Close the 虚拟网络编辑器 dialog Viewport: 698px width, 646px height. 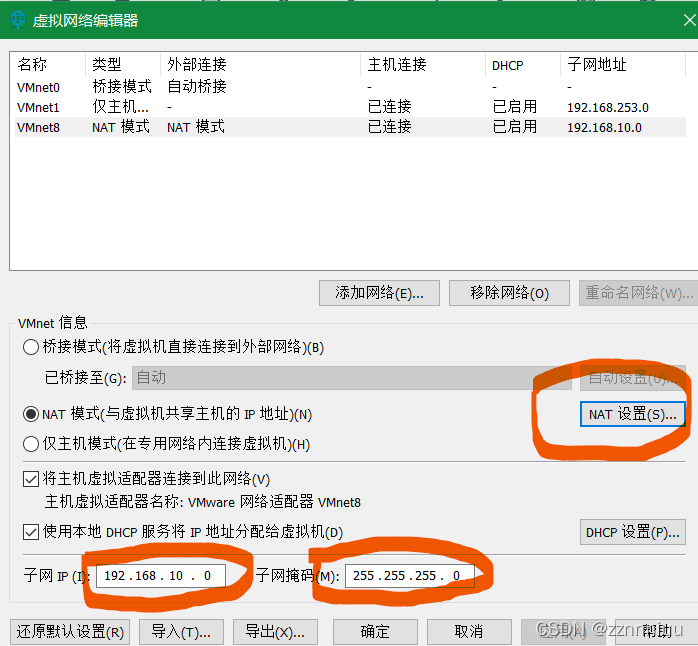pos(690,20)
